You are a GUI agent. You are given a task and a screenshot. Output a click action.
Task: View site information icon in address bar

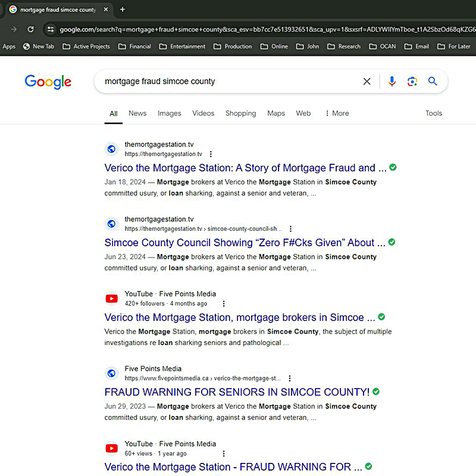(x=51, y=29)
